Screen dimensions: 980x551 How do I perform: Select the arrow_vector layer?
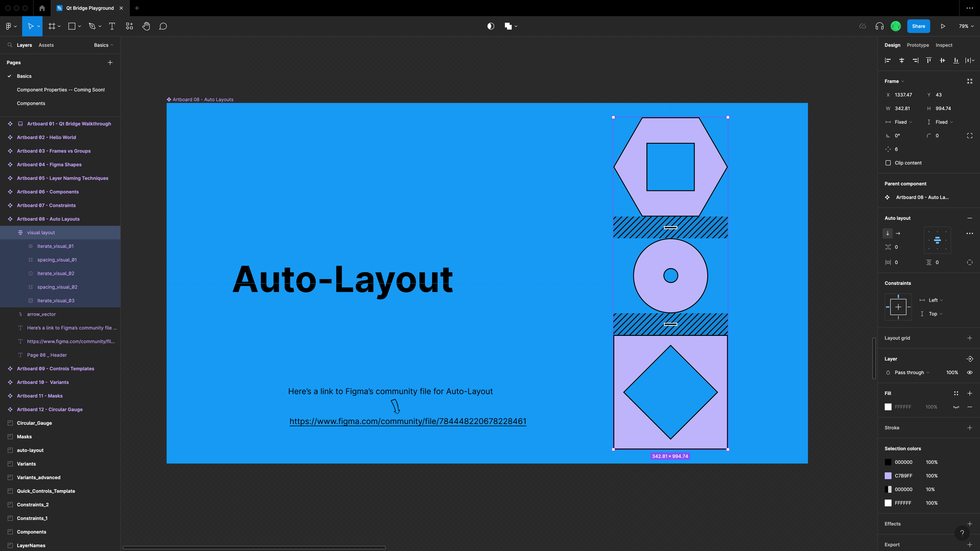point(41,314)
